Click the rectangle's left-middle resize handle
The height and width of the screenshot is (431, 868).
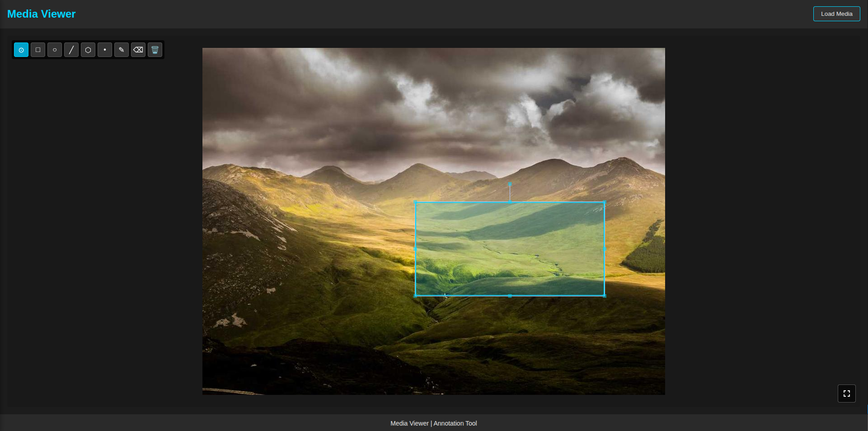pos(416,249)
